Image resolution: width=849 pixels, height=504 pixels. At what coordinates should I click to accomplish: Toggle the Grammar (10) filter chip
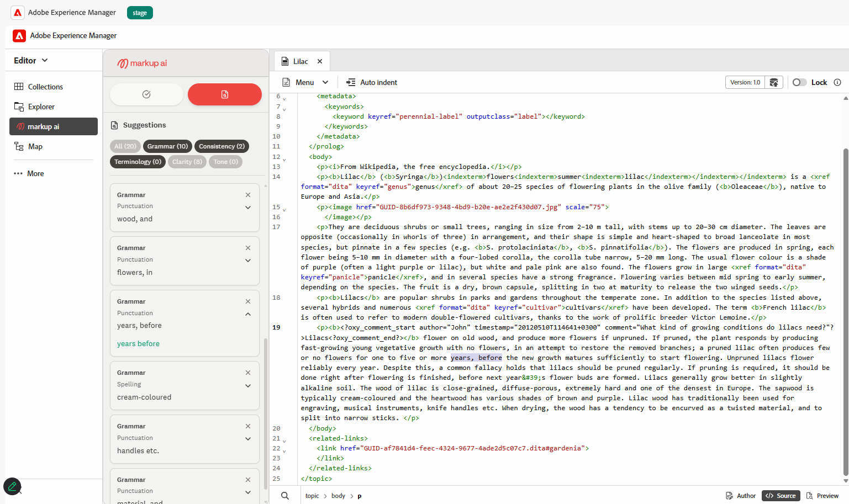click(167, 146)
